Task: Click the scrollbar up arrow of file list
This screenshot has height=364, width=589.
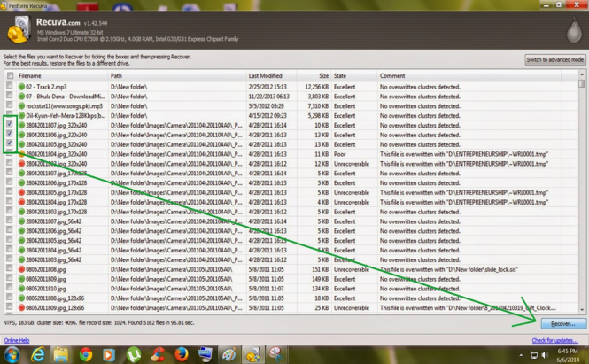Action: point(582,74)
